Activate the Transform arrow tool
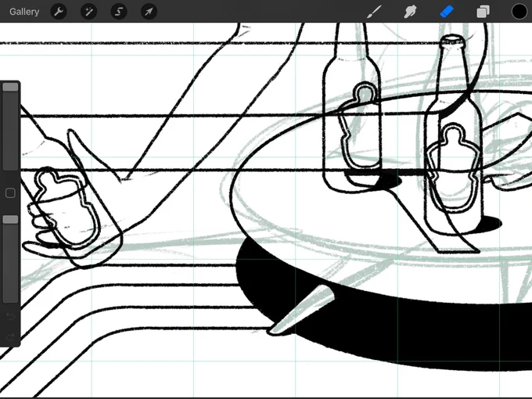 coord(149,12)
